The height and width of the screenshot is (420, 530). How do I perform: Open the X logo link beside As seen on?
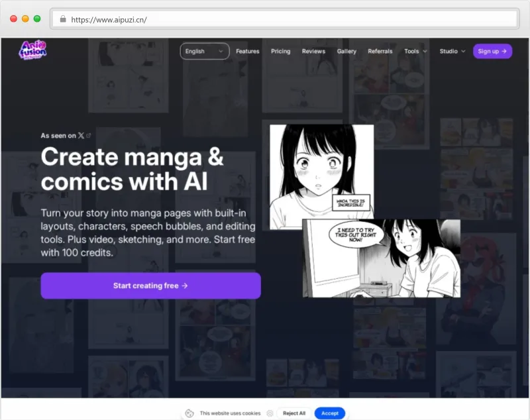click(81, 136)
